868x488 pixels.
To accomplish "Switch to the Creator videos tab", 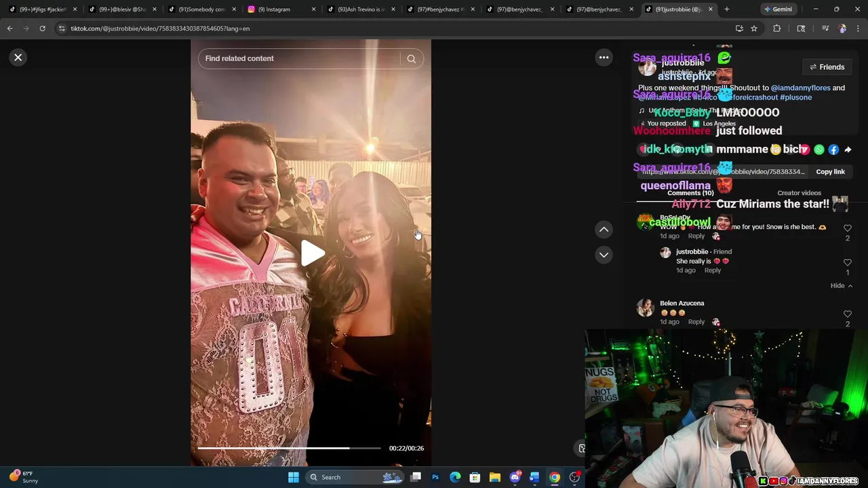I will tap(799, 193).
